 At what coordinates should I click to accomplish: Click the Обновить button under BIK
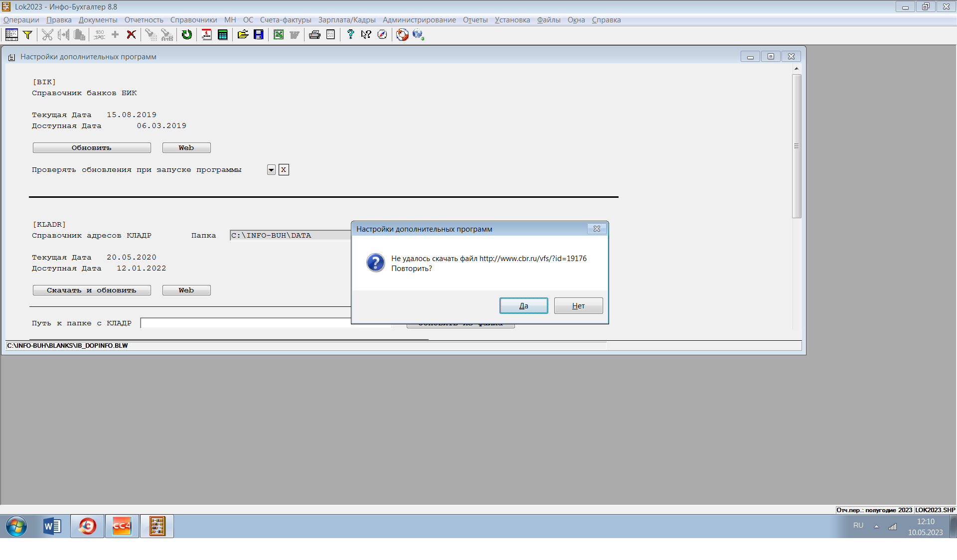pyautogui.click(x=92, y=148)
